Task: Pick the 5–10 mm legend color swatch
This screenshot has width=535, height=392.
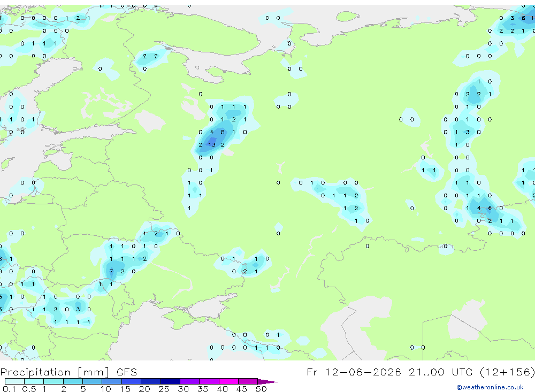Action: point(92,381)
